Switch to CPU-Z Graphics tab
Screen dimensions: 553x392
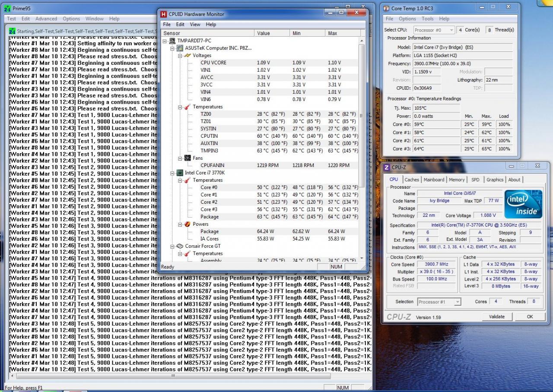coord(495,180)
